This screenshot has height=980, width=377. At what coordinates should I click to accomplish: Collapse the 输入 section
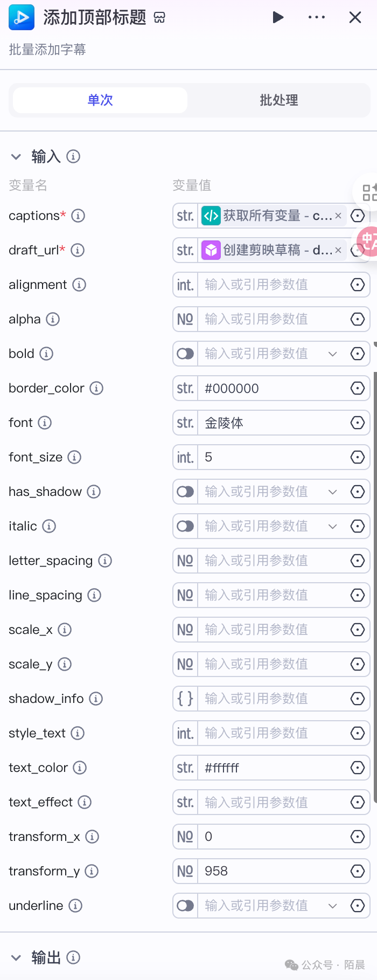[x=16, y=157]
